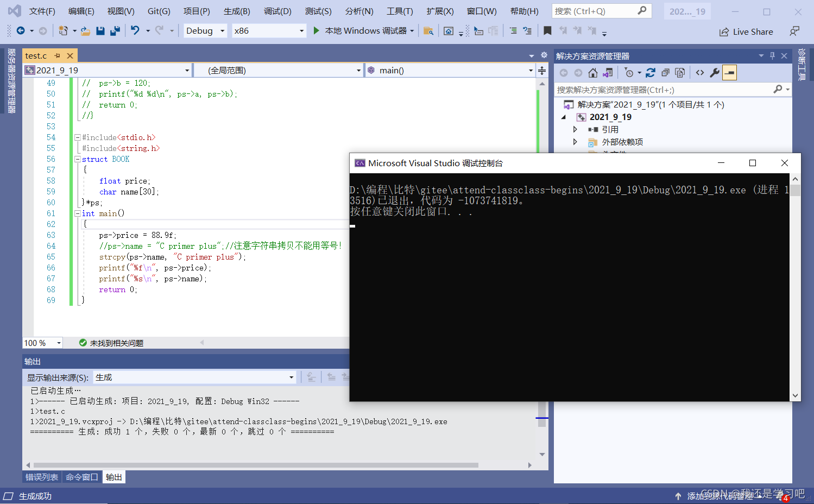Image resolution: width=814 pixels, height=504 pixels.
Task: Open properties wrench icon in Solution Explorer
Action: 715,73
